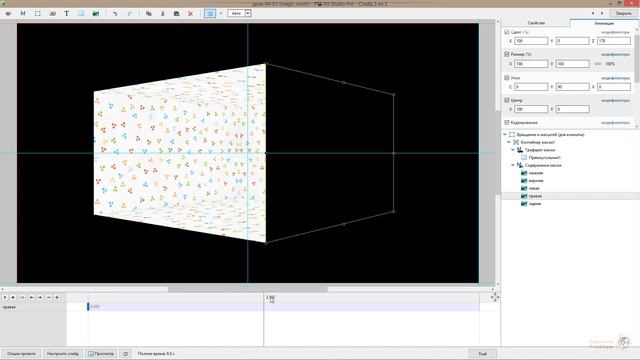
Task: Add a rectangle object from toolbar
Action: point(81,13)
